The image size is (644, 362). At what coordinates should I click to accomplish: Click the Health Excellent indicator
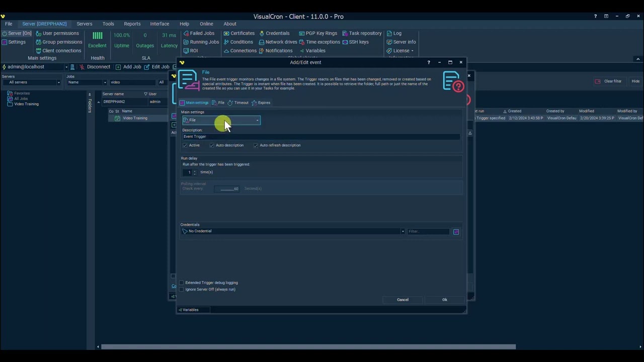pos(97,40)
